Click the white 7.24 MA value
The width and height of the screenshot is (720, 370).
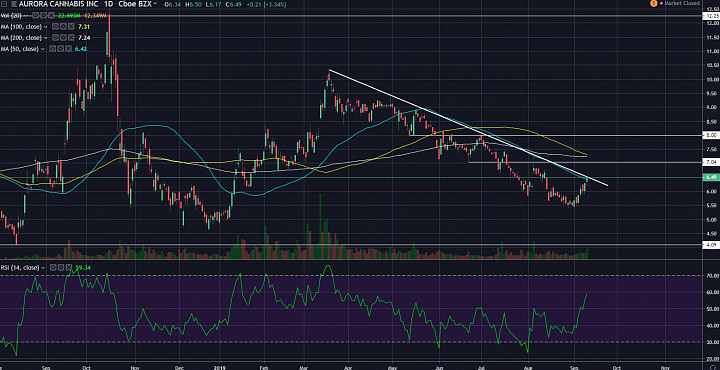[84, 38]
